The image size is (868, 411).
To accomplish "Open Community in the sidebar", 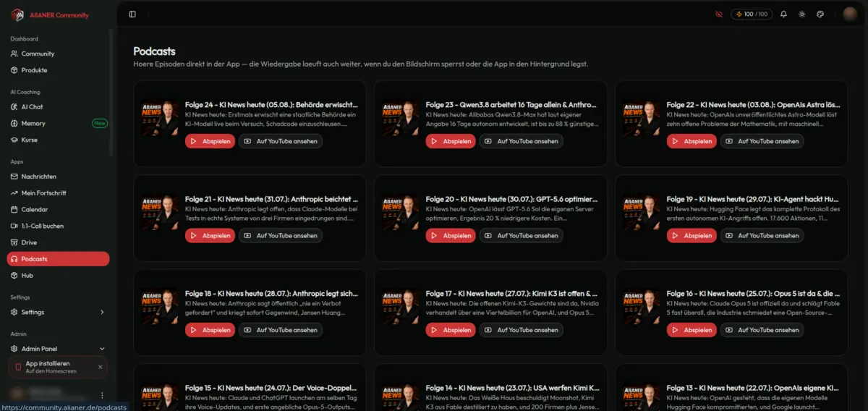I will (x=58, y=54).
